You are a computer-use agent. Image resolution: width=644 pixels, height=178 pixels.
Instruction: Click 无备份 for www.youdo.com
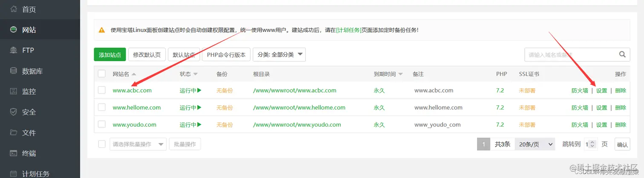224,124
